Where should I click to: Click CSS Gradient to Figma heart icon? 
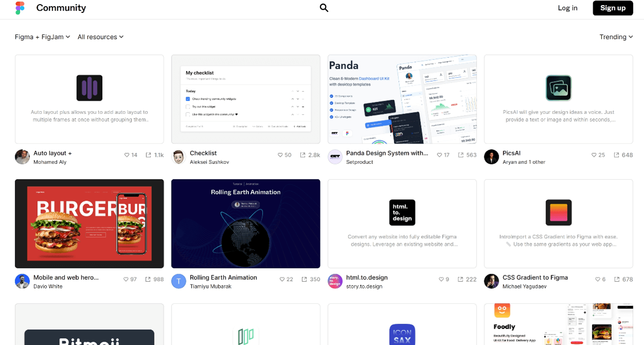pyautogui.click(x=598, y=279)
